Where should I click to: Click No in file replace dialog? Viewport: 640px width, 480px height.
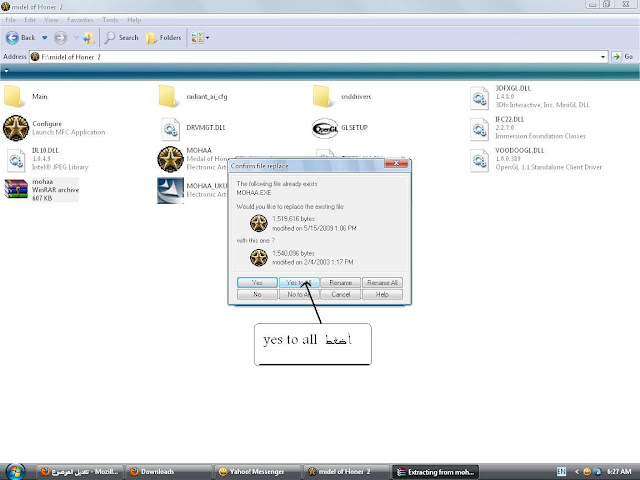257,294
